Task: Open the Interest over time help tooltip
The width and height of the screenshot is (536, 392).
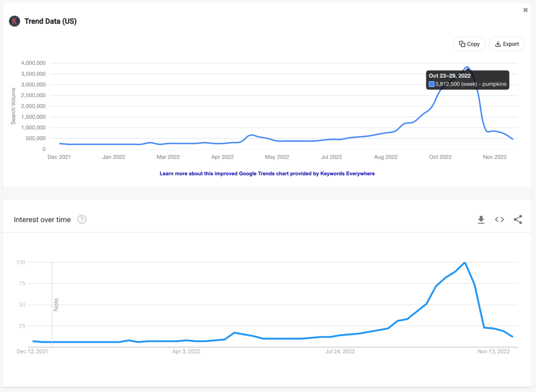Action: pos(82,219)
